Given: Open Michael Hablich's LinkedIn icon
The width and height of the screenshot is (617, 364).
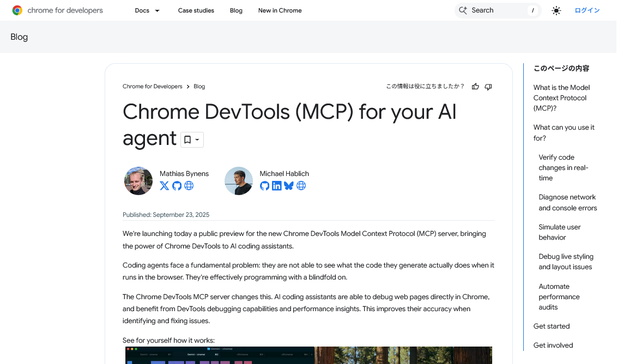Looking at the screenshot, I should coord(277,186).
